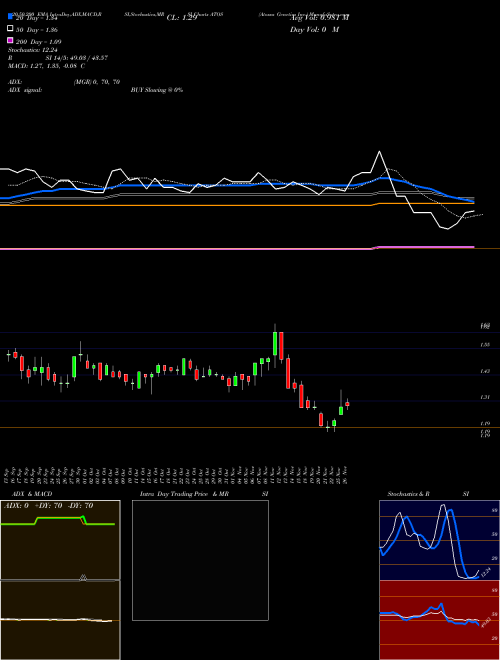
Task: Click the 'ADX & MACD' panel title
Action: tap(32, 494)
